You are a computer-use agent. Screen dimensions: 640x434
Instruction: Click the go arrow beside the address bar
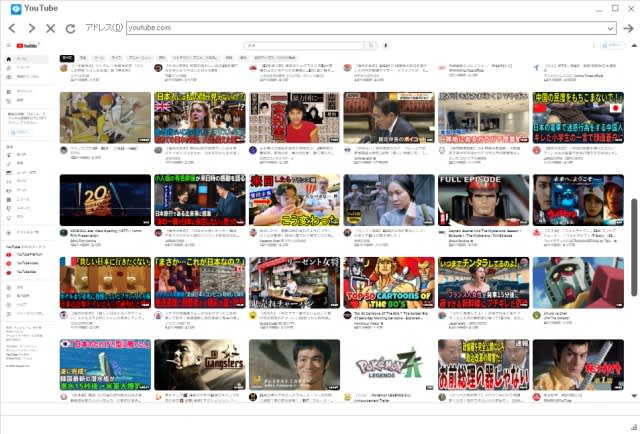[629, 28]
